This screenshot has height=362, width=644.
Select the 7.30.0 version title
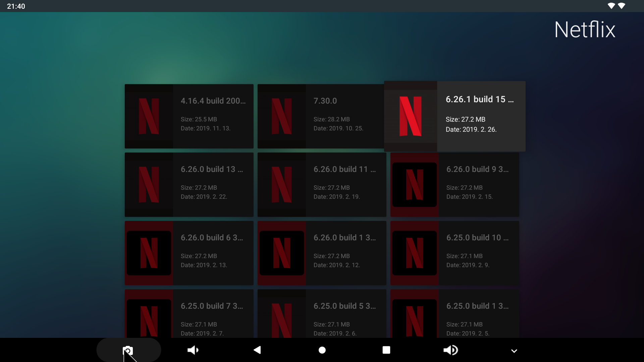coord(325,101)
